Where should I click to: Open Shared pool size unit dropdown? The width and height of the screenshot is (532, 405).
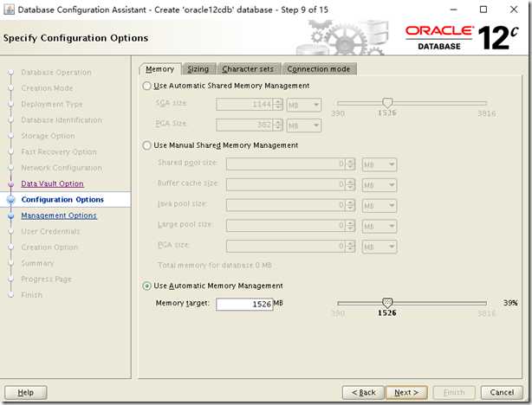pyautogui.click(x=380, y=164)
